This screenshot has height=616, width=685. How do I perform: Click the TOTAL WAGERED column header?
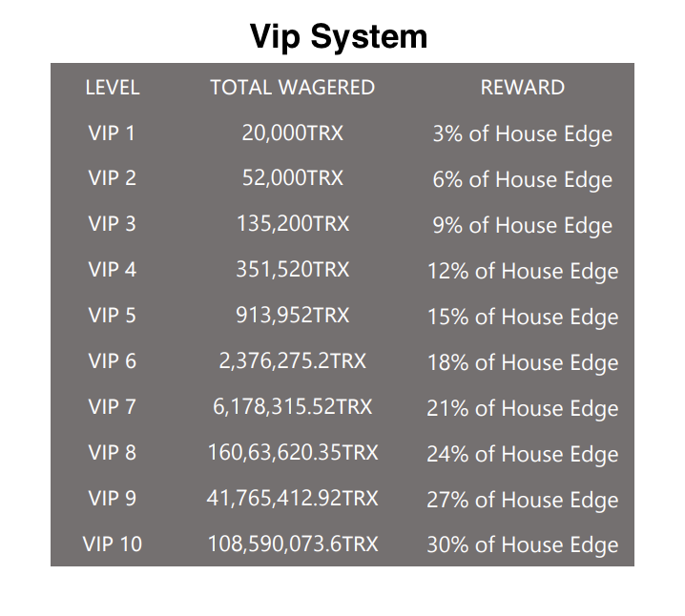293,88
